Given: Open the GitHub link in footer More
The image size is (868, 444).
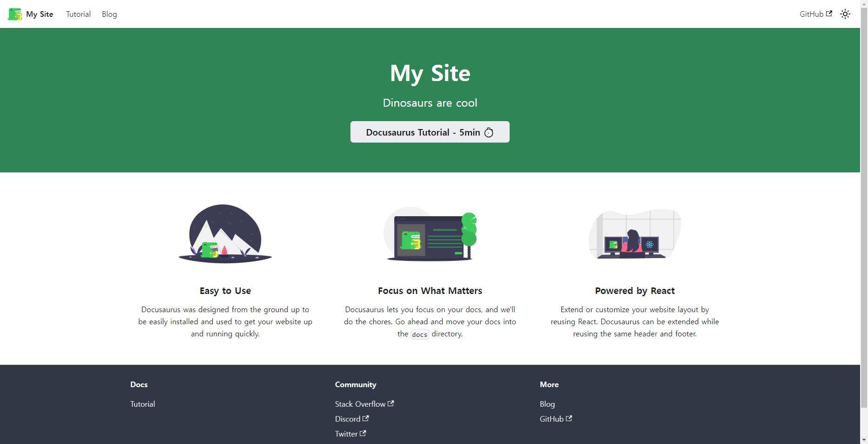Looking at the screenshot, I should coord(556,419).
